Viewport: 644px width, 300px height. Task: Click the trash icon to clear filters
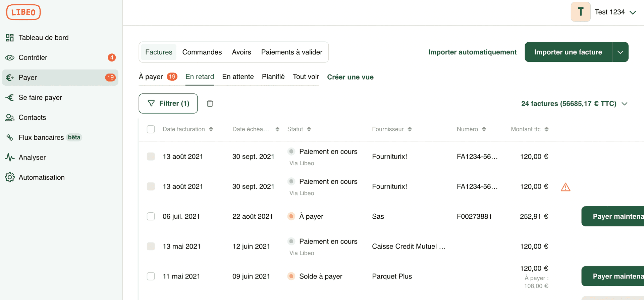(x=210, y=103)
